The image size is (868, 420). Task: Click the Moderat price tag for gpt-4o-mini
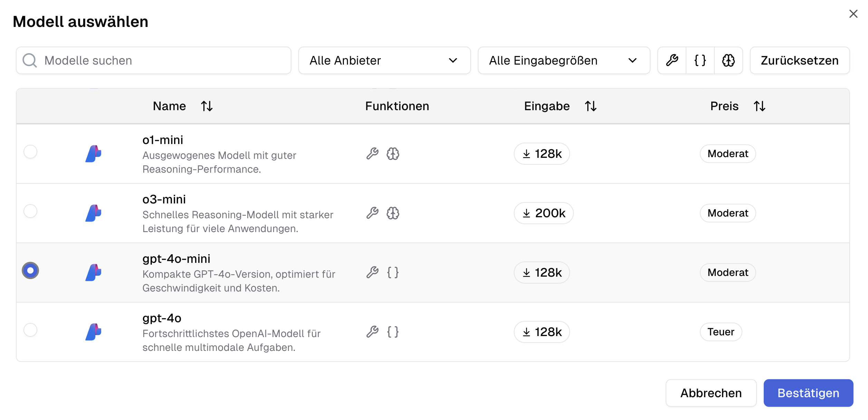click(727, 272)
